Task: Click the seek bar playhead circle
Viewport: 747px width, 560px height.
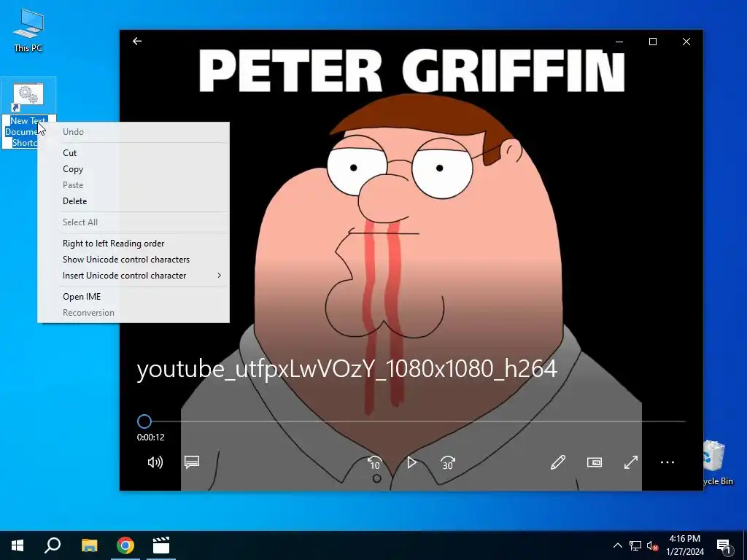Action: tap(144, 421)
